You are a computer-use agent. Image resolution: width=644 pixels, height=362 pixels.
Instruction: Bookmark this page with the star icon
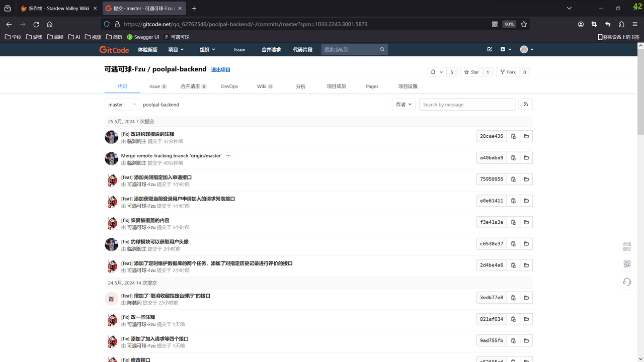coord(524,24)
